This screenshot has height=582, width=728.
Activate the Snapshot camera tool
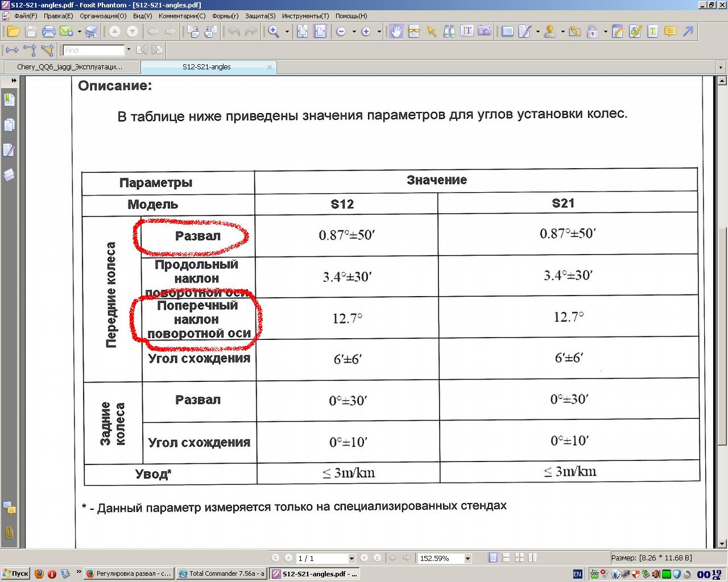(x=484, y=31)
